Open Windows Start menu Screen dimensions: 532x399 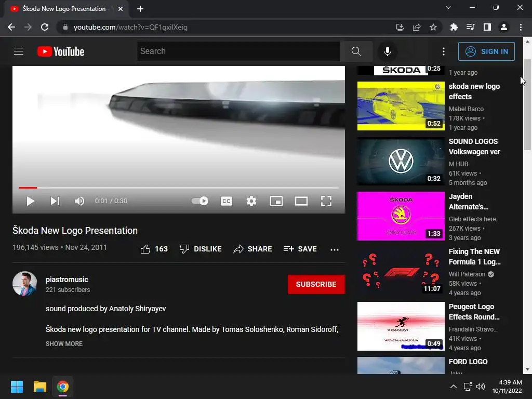[17, 387]
